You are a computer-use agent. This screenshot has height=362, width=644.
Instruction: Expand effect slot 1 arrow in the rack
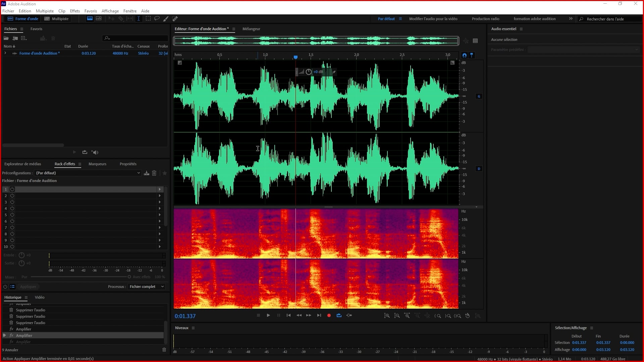tap(160, 189)
